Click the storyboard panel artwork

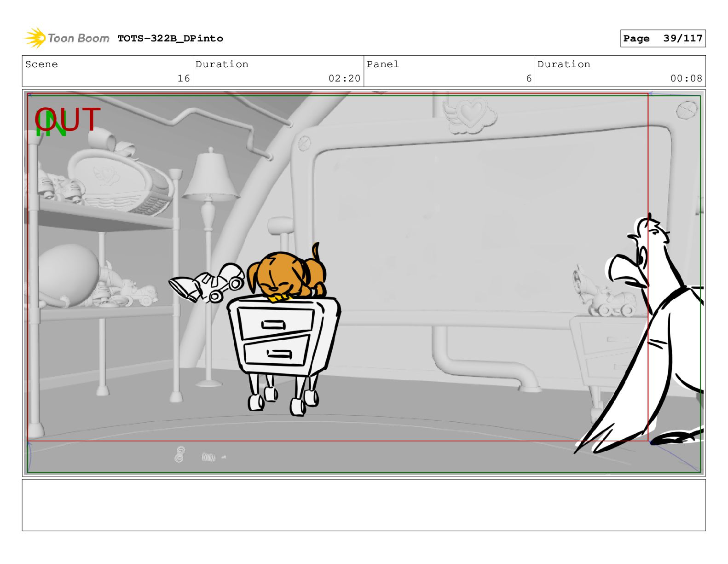(364, 283)
